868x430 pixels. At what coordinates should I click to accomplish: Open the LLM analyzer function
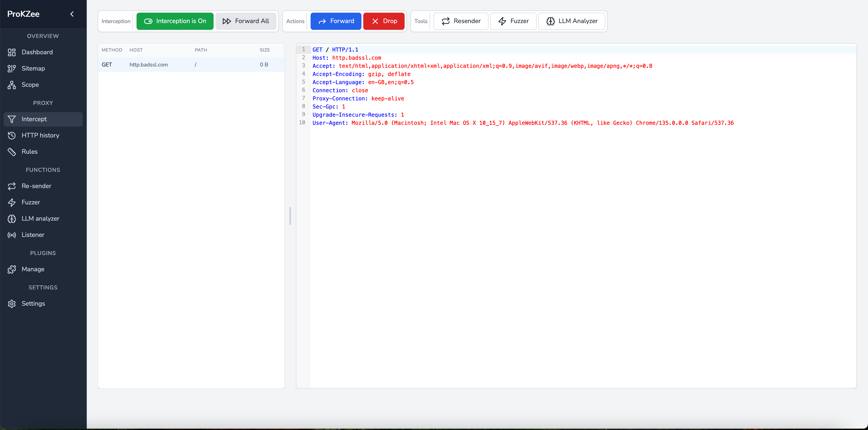pos(40,218)
